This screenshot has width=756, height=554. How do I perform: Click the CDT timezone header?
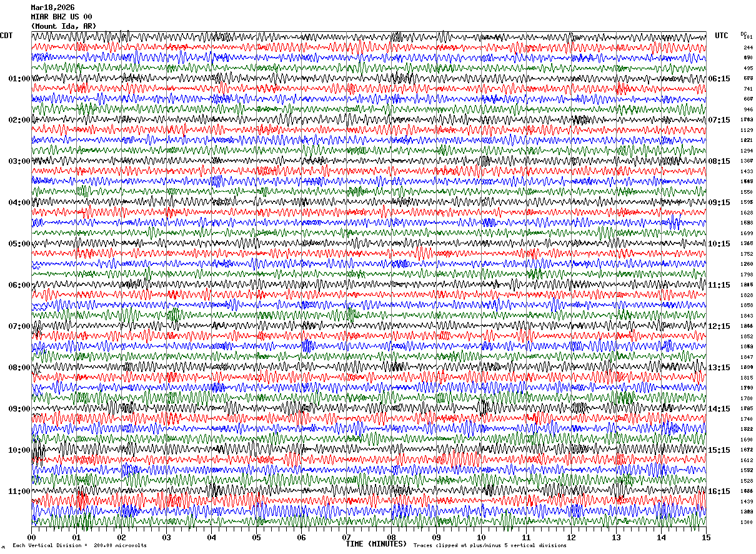pyautogui.click(x=6, y=36)
